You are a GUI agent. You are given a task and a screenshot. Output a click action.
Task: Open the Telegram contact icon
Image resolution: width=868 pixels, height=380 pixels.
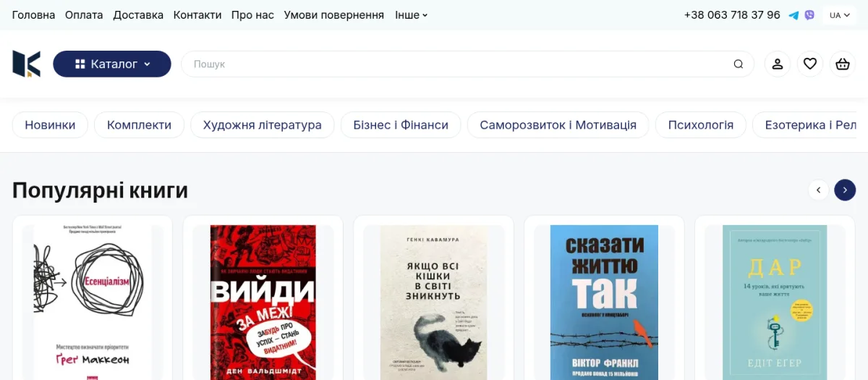pos(793,15)
